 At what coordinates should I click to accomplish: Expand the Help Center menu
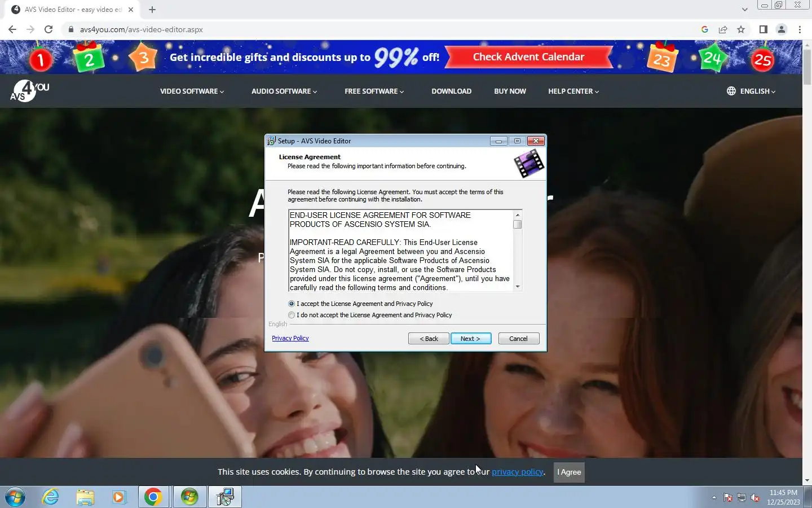click(573, 91)
